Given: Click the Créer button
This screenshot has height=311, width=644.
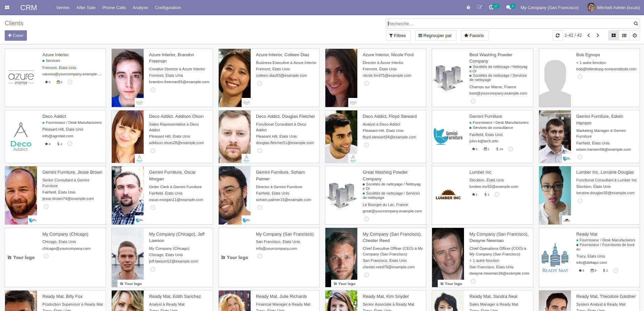Looking at the screenshot, I should (x=16, y=35).
